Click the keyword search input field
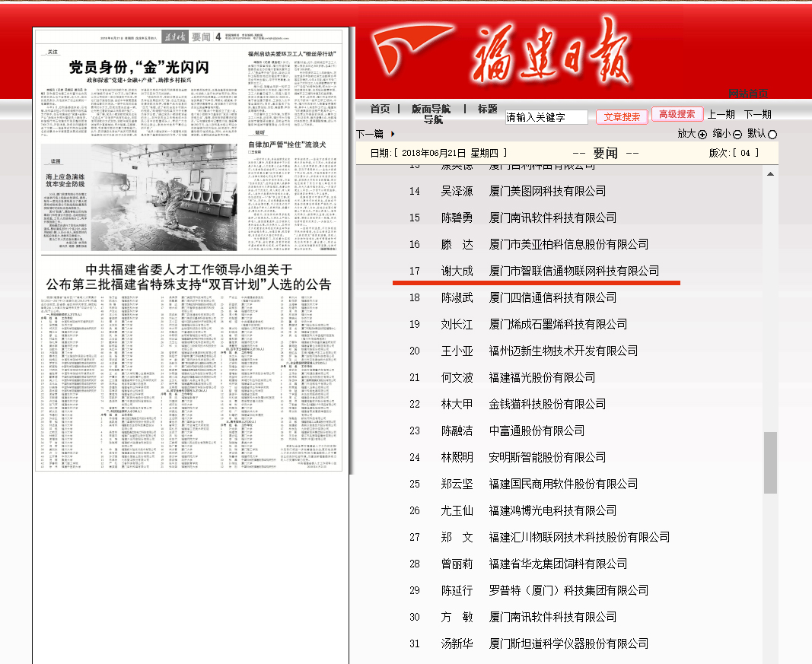The height and width of the screenshot is (664, 812). [546, 117]
